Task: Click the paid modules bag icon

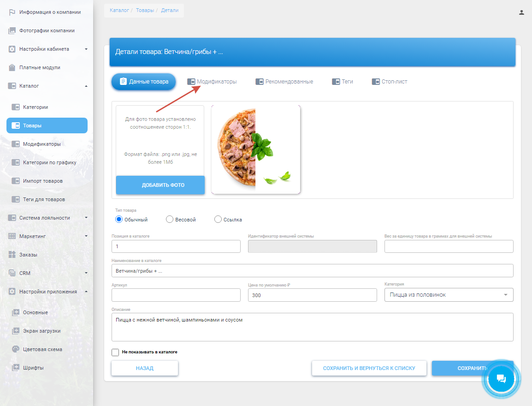Action: click(12, 68)
